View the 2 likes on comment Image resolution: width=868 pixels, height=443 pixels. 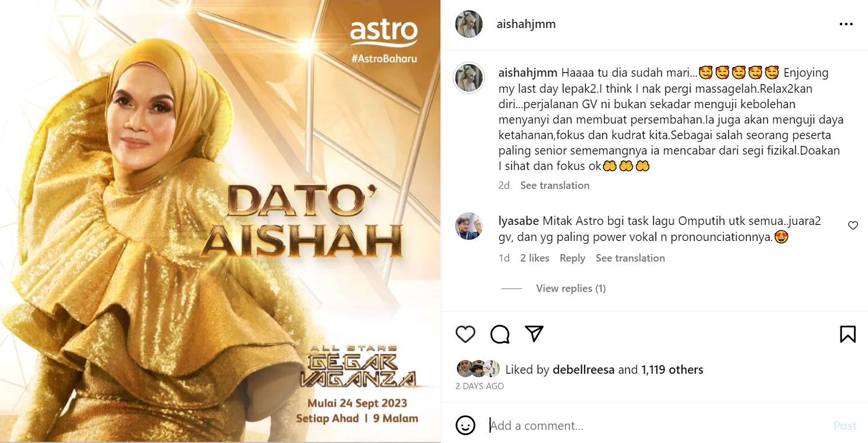point(535,258)
